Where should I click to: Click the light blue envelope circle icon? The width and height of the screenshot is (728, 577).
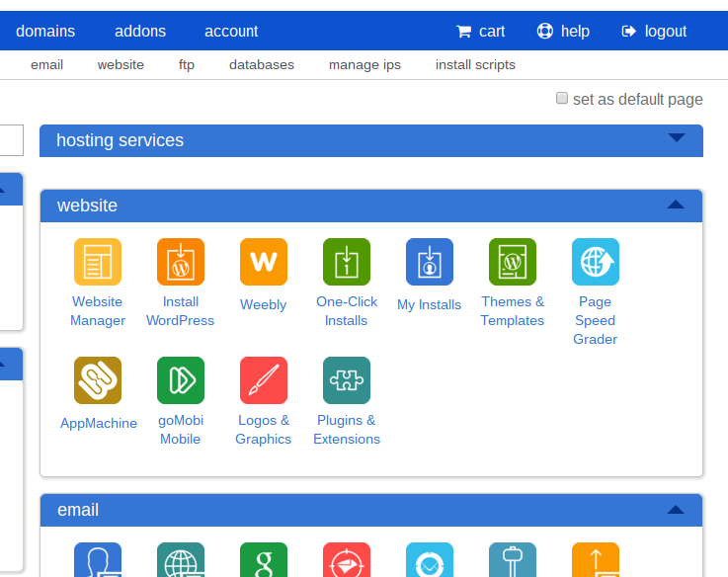click(x=430, y=559)
